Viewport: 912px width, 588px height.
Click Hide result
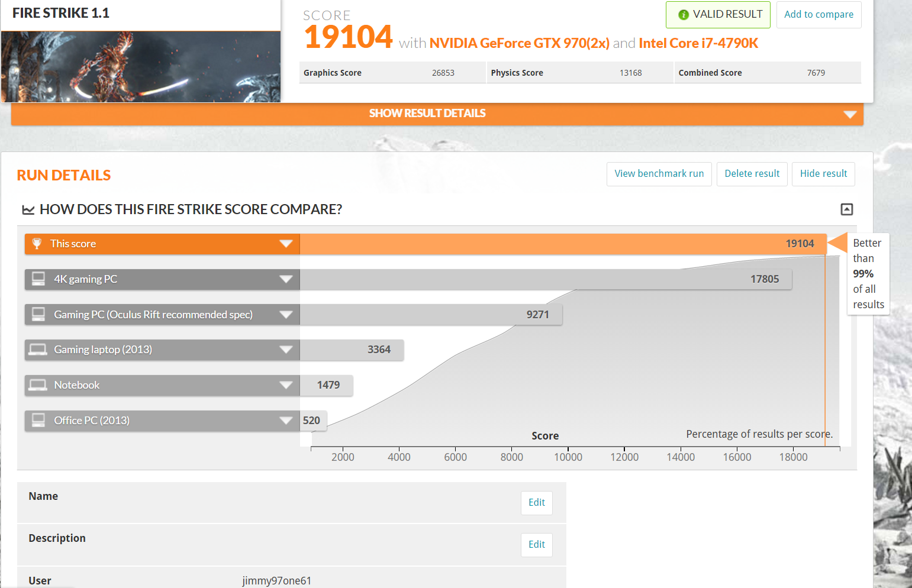[823, 174]
